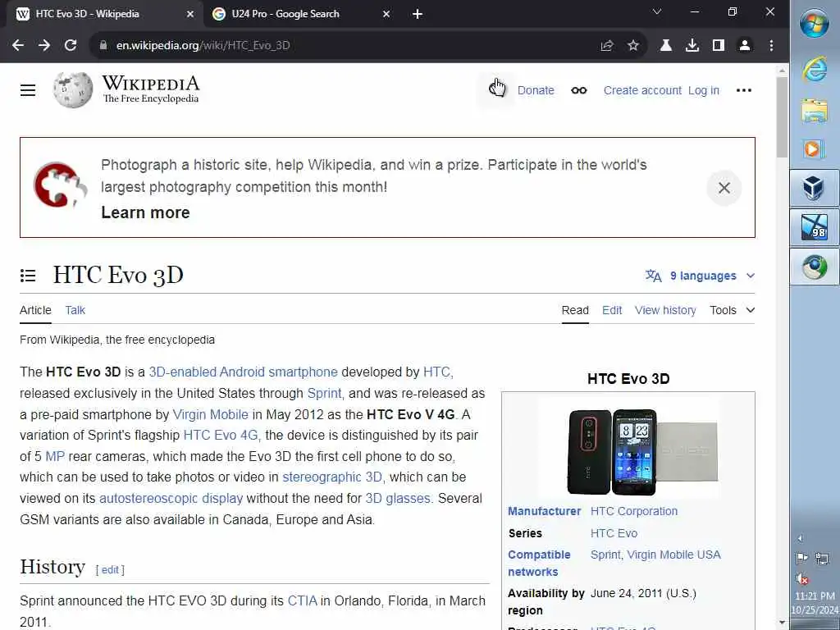This screenshot has height=630, width=840.
Task: Open HTC Corporation infobox link
Action: tap(634, 511)
